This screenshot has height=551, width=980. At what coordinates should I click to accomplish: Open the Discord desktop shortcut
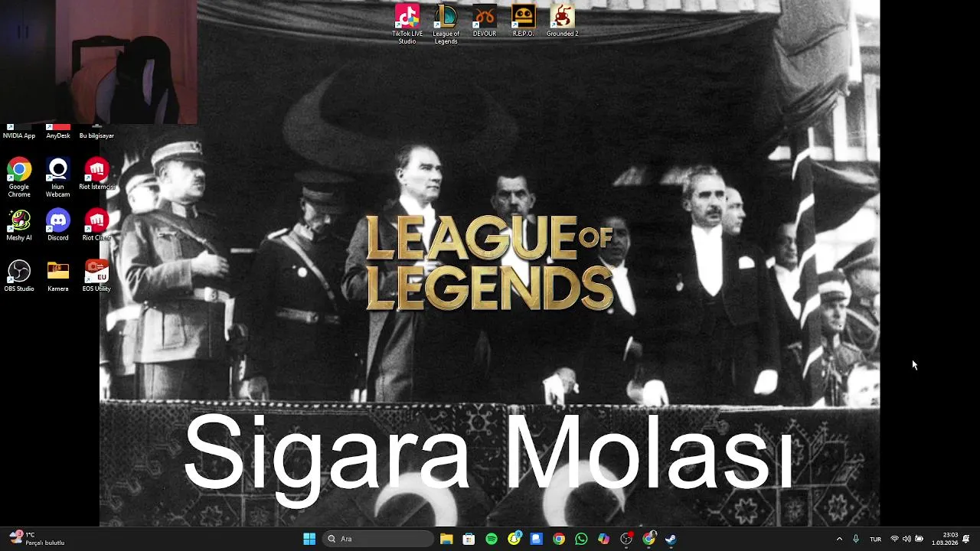pos(58,226)
